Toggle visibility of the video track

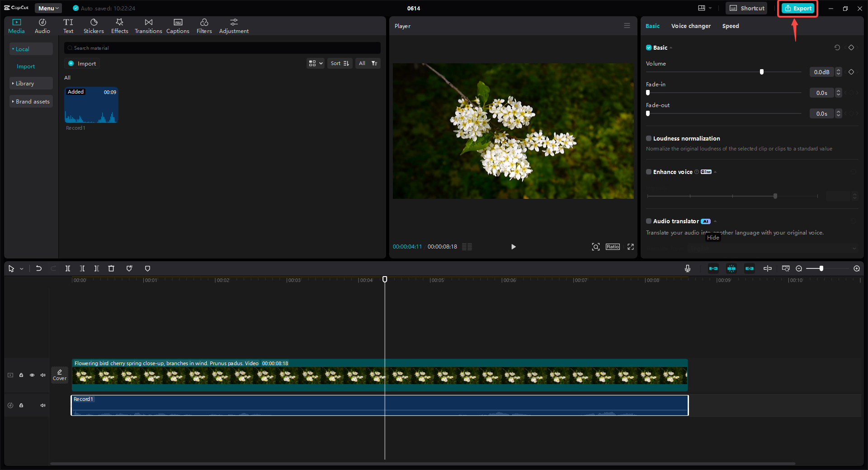(x=32, y=375)
